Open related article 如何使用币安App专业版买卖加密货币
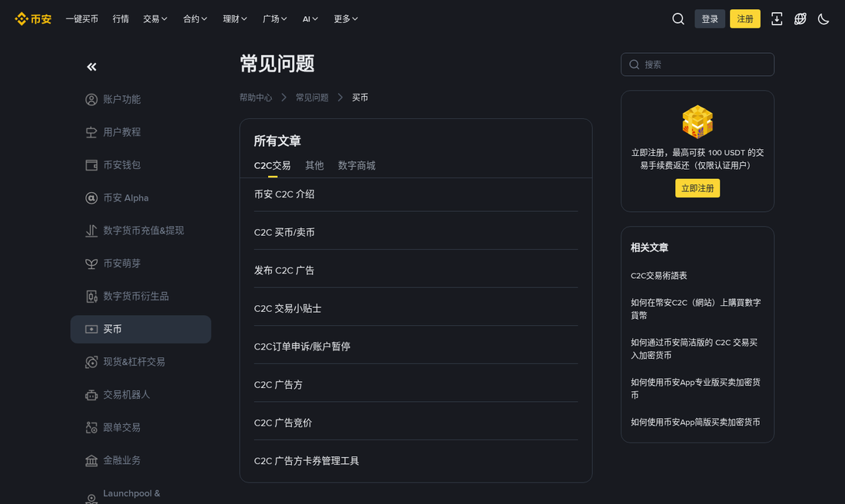The width and height of the screenshot is (845, 504). coord(696,389)
